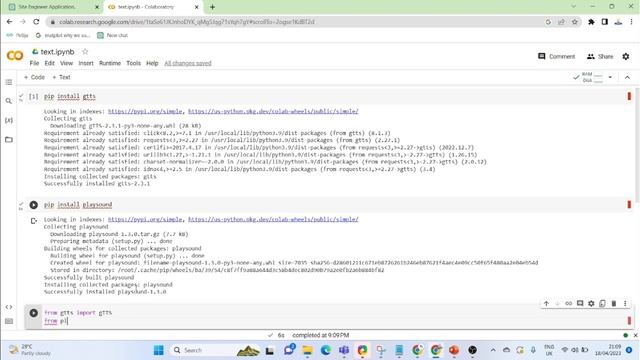Copy link to cell icon
This screenshot has width=640, height=360.
point(568,304)
